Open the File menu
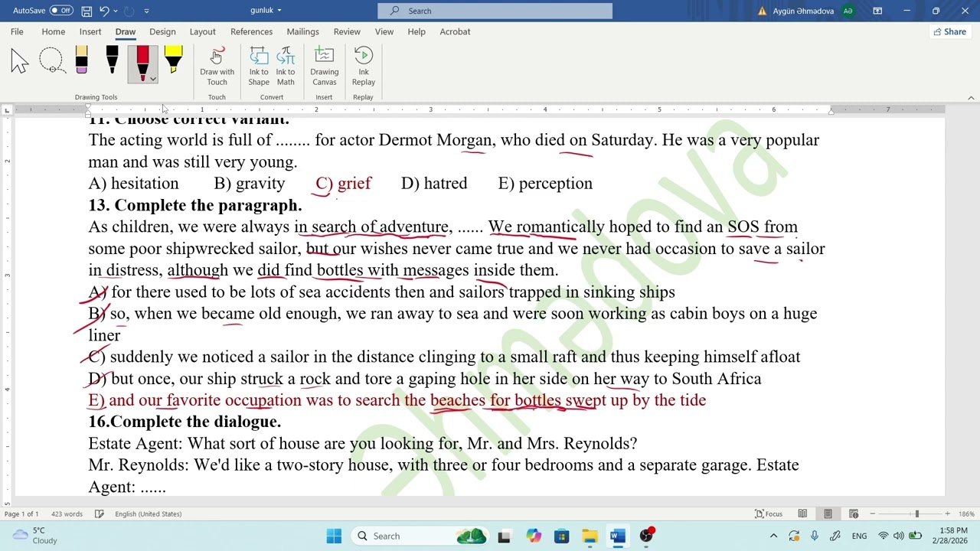 [x=17, y=31]
